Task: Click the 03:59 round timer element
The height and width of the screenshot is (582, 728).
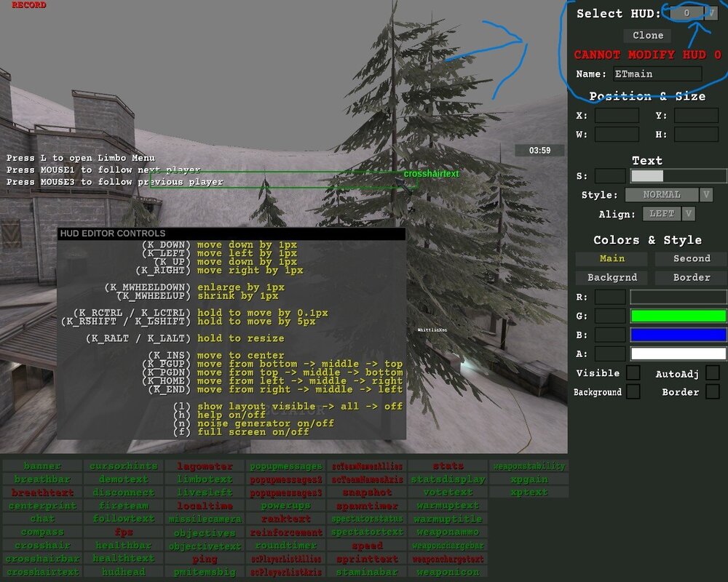Action: [x=539, y=150]
